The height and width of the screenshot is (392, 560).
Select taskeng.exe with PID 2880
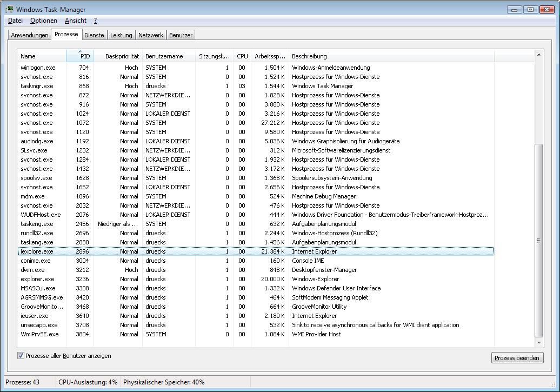click(256, 242)
